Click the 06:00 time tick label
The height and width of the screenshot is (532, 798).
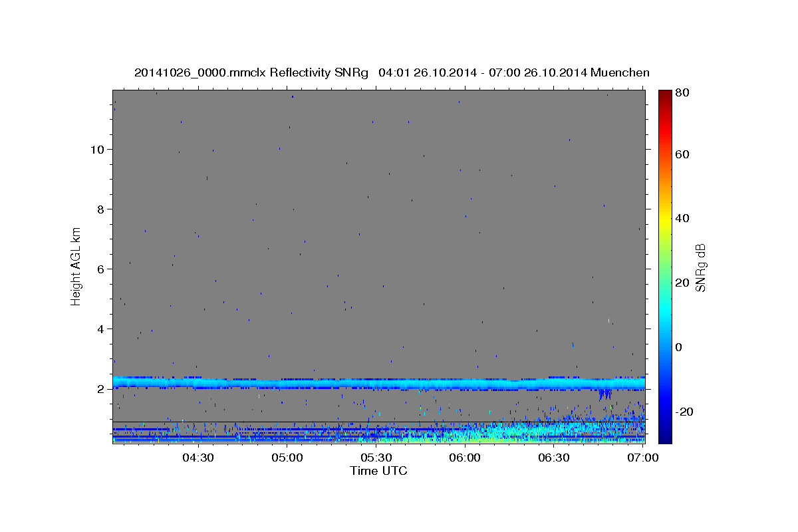click(x=465, y=458)
